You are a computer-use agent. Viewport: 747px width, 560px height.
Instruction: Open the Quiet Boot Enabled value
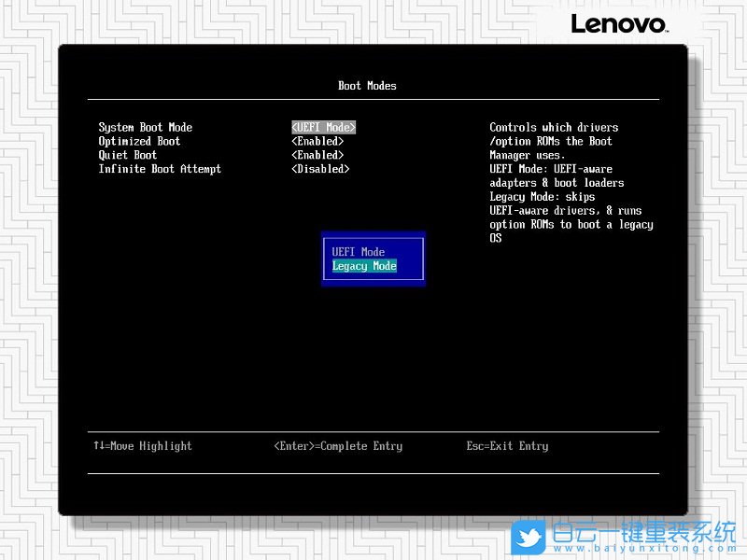click(x=317, y=155)
